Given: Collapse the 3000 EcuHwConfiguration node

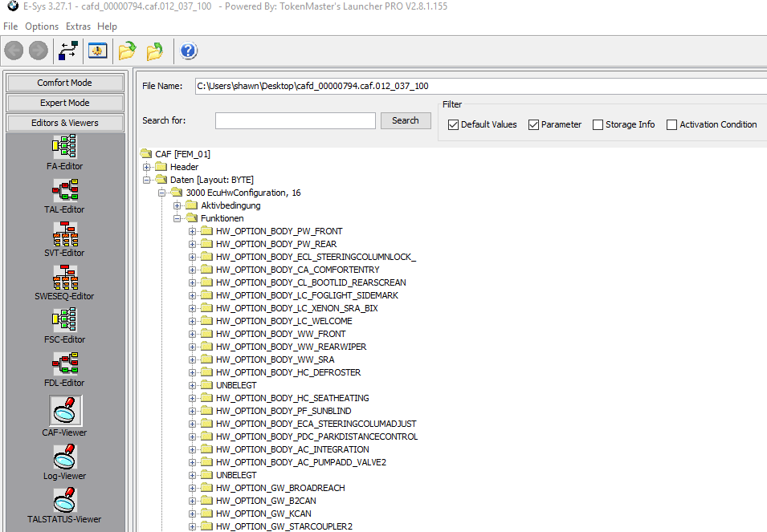Looking at the screenshot, I should pyautogui.click(x=161, y=193).
